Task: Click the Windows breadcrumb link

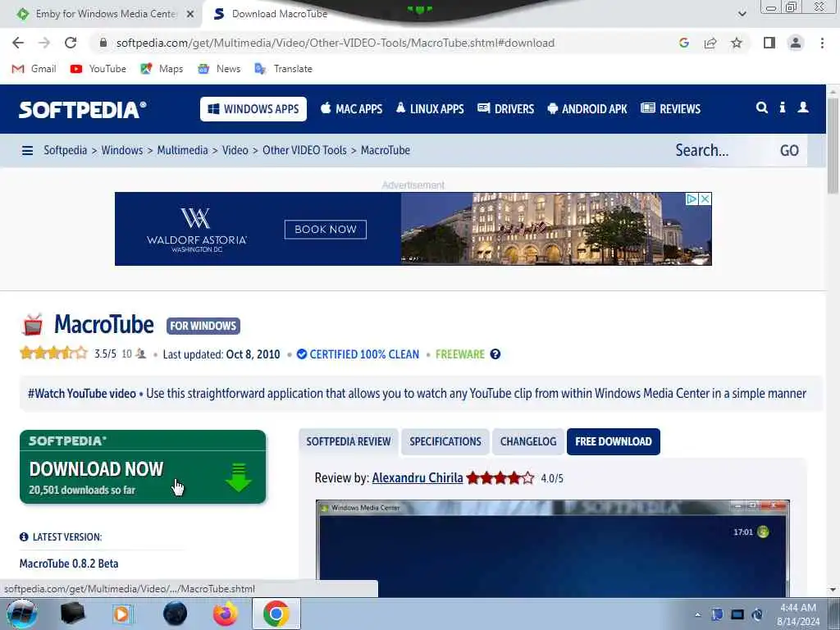Action: click(x=122, y=151)
